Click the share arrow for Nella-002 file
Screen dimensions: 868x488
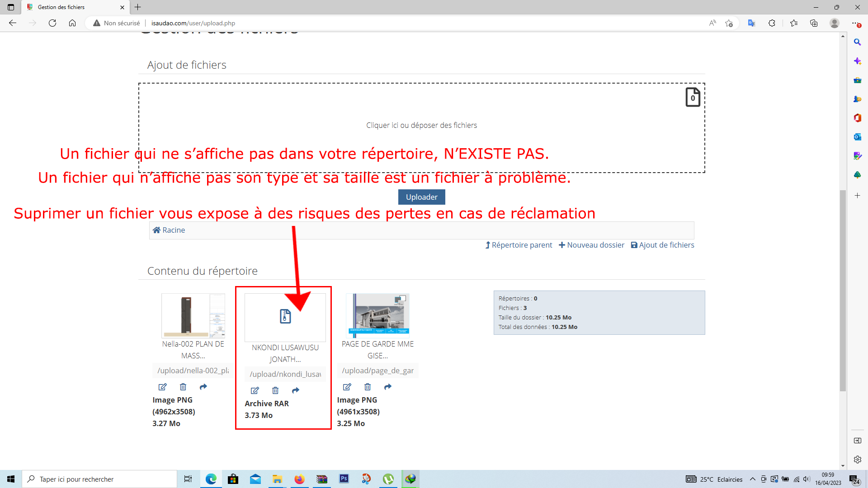tap(203, 387)
